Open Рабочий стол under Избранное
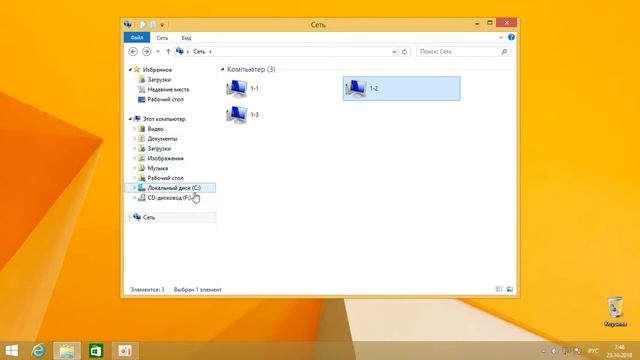This screenshot has width=640, height=360. pos(165,99)
